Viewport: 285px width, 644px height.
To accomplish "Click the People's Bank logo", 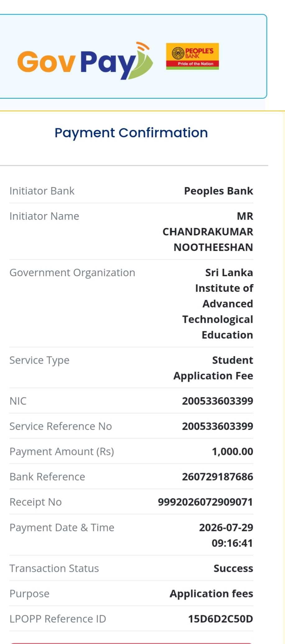I will click(192, 56).
